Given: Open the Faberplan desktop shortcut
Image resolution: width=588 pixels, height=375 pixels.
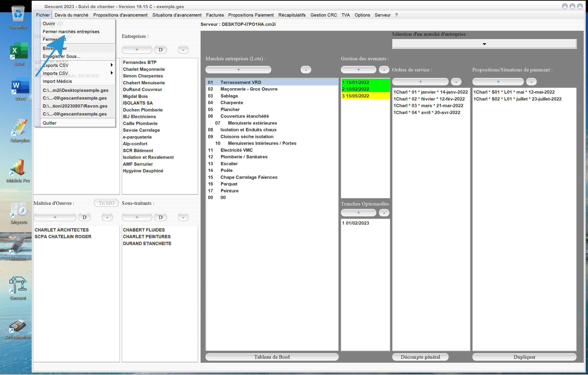Looking at the screenshot, I should pos(20,130).
